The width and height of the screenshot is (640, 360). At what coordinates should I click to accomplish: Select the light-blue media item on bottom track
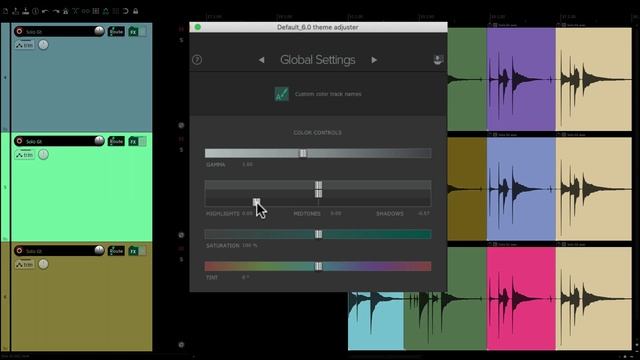[x=376, y=321]
